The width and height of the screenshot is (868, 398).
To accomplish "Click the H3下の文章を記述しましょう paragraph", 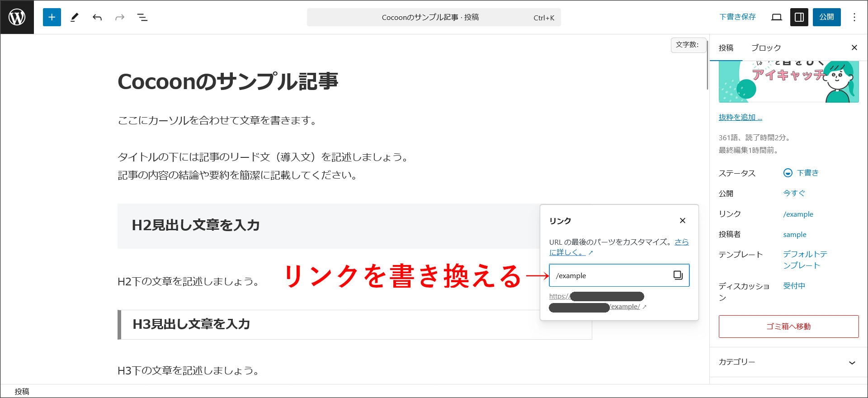I will (x=189, y=371).
